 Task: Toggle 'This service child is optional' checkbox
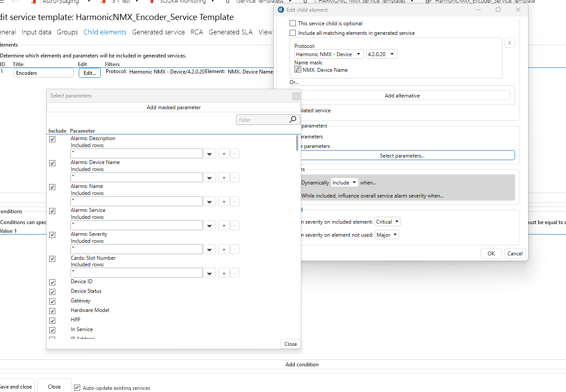pyautogui.click(x=293, y=23)
